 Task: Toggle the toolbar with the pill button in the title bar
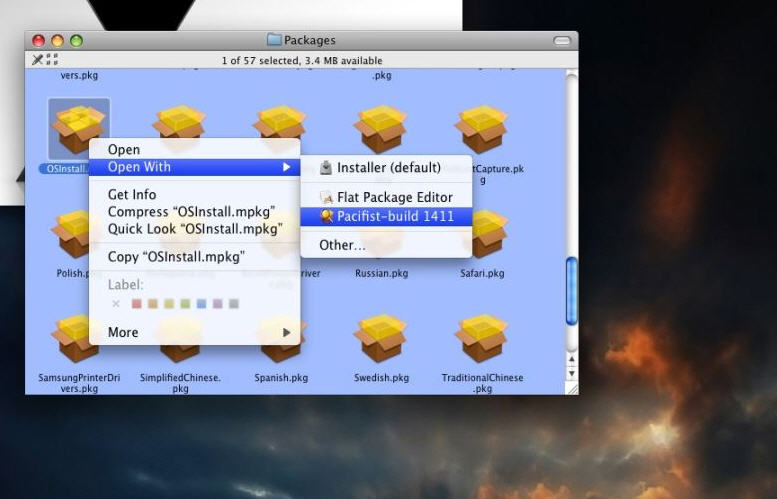(x=561, y=41)
